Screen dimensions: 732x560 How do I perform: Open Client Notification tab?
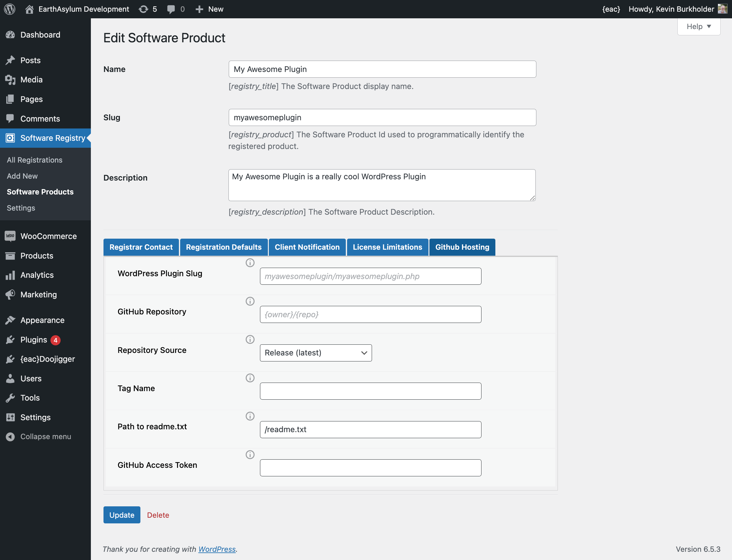[307, 247]
